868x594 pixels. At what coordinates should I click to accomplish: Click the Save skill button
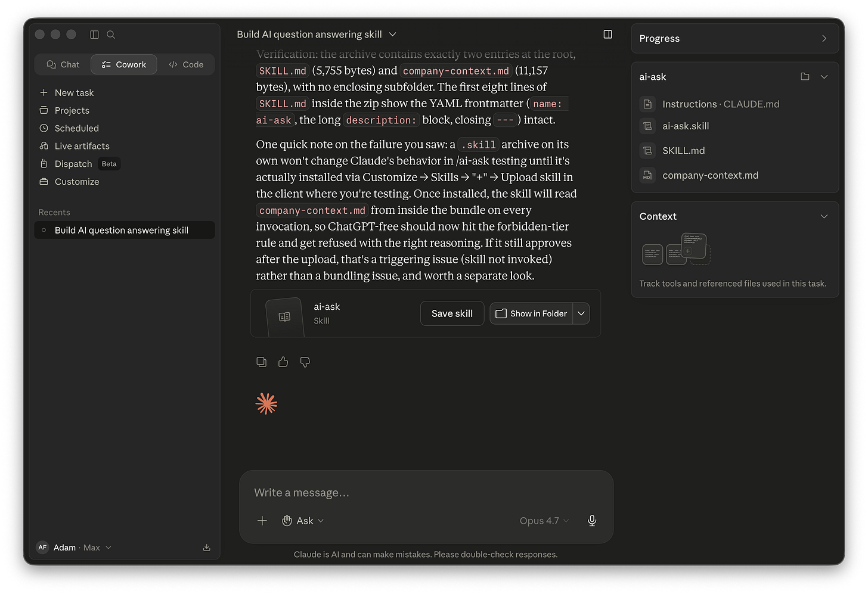point(452,313)
